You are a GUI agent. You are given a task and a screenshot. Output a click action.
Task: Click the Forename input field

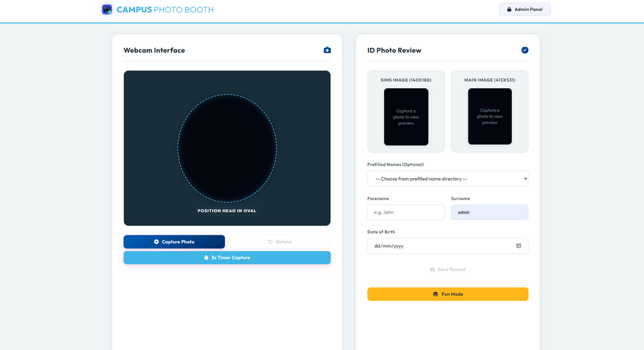[x=406, y=212]
